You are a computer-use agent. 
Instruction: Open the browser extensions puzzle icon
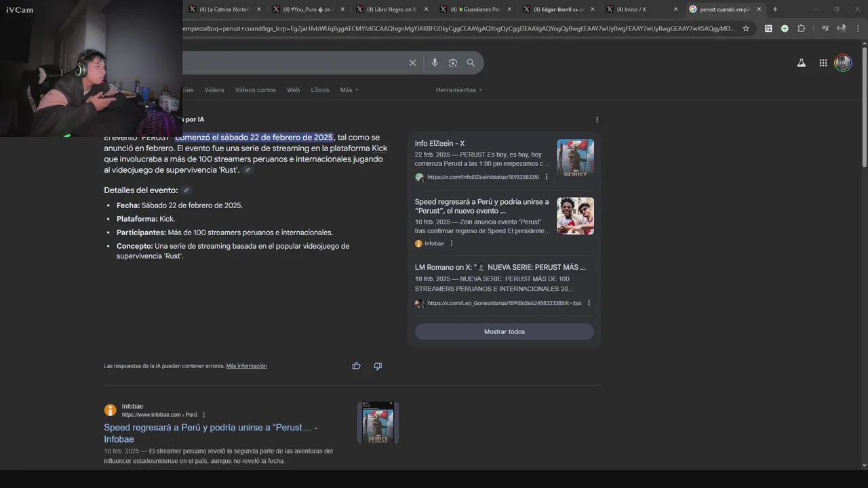click(802, 28)
